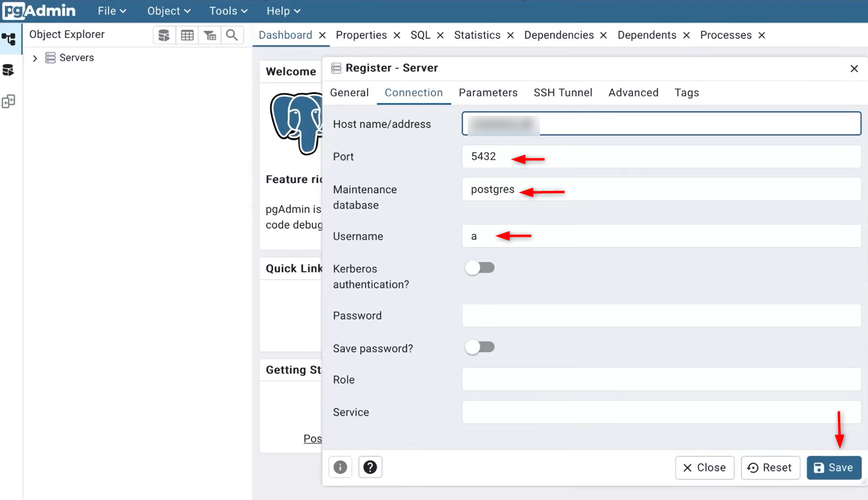Screen dimensions: 868x500
Task: Open help question mark icon
Action: (370, 467)
